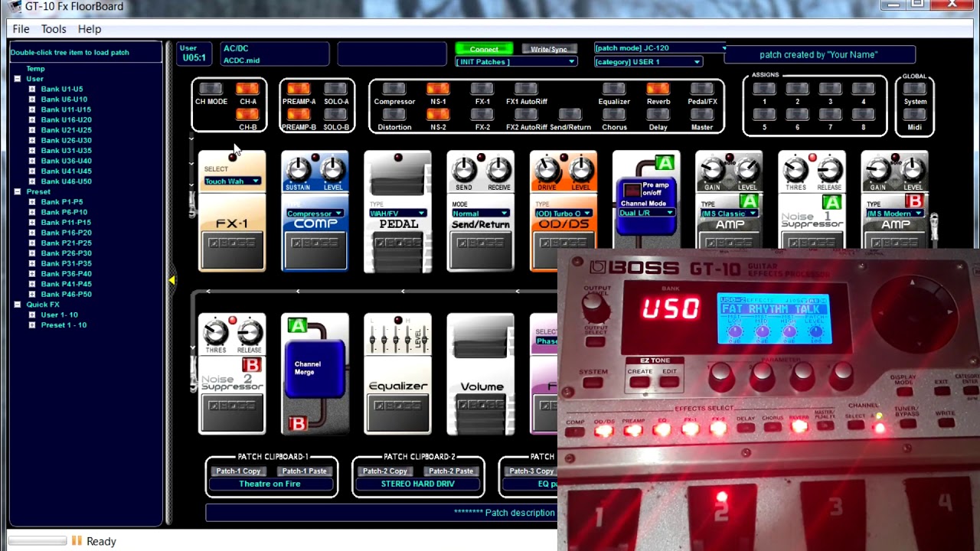Toggle the CH-B channel switch
The image size is (980, 551).
(x=247, y=115)
